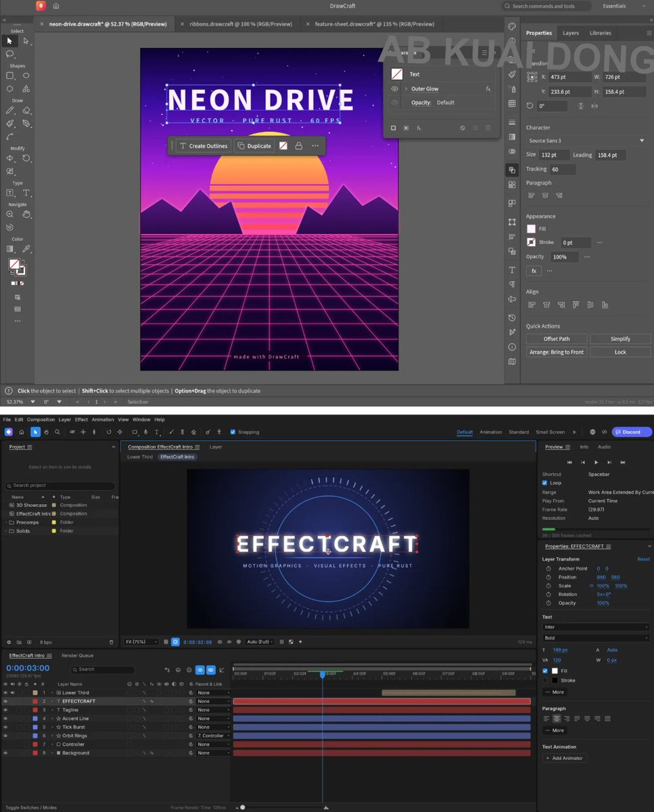Click the DrawCraft home icon
Viewport: 654px width, 812px height.
tap(55, 6)
